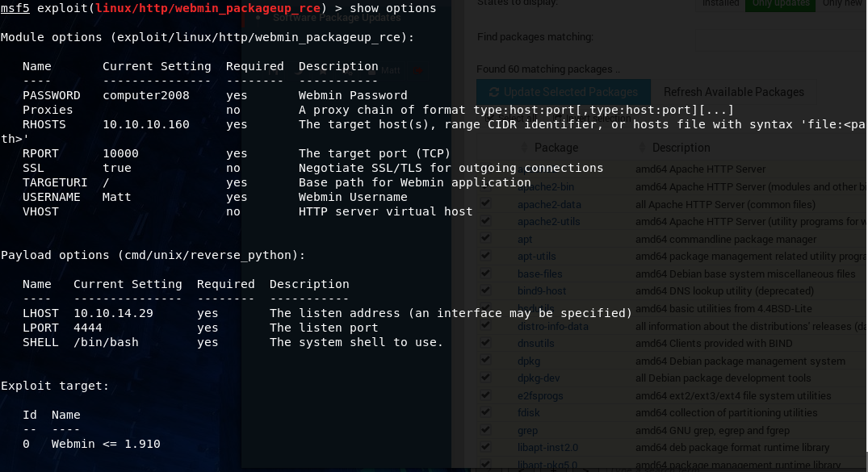Open the libapt-inst2.0 package link

point(547,448)
